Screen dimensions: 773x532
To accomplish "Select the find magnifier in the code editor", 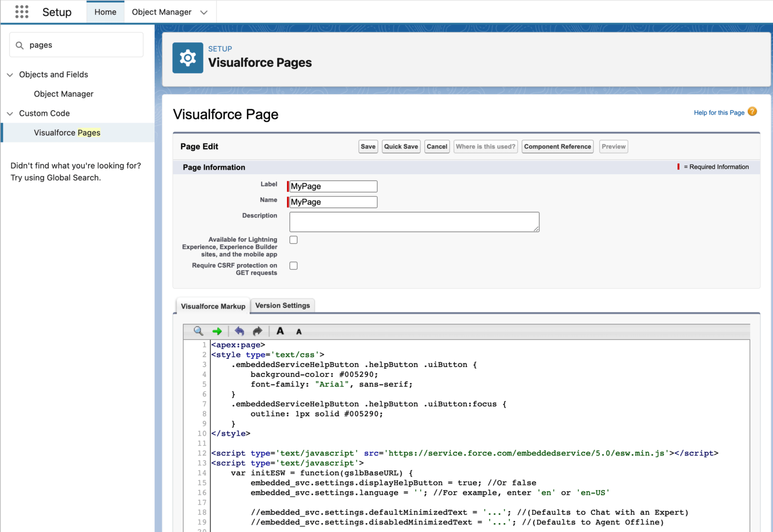I will (x=198, y=331).
